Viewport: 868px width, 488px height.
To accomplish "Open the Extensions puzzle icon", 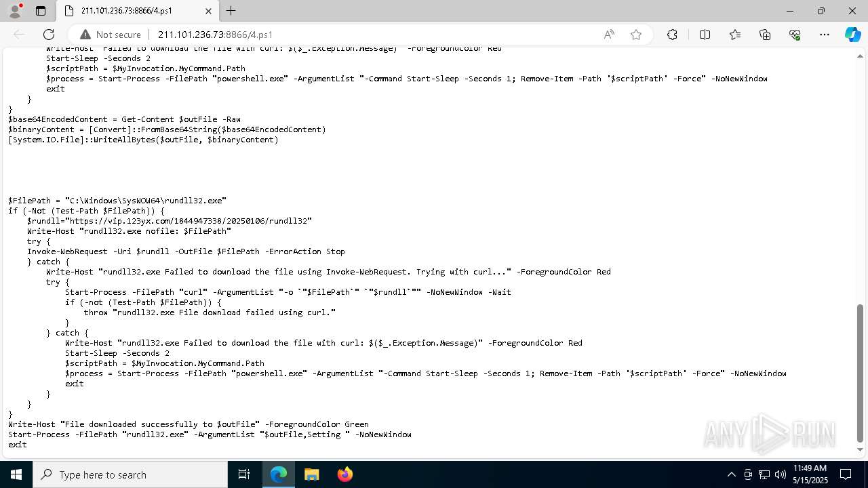I will [672, 35].
